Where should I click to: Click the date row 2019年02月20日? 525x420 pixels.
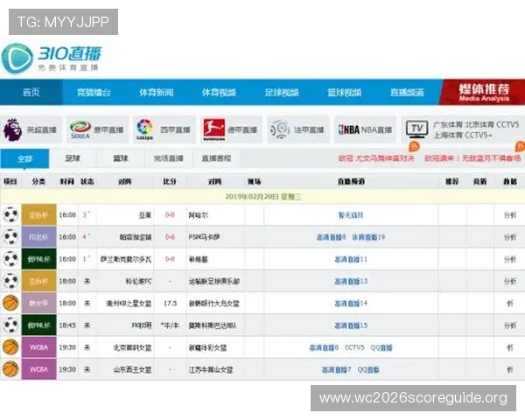[x=262, y=197]
